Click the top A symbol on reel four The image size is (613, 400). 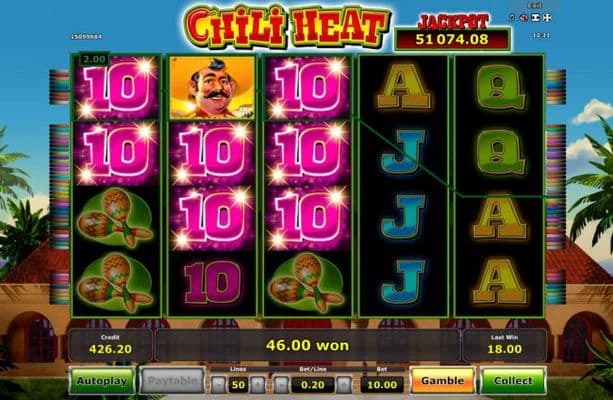(403, 87)
